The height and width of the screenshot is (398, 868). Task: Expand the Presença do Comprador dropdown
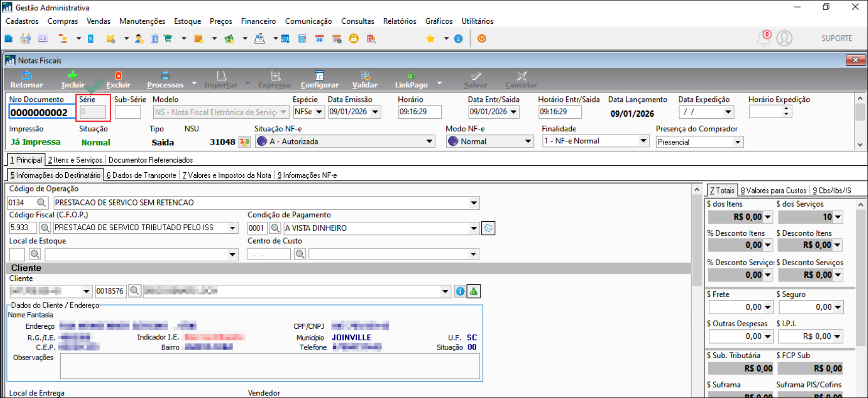[x=738, y=142]
